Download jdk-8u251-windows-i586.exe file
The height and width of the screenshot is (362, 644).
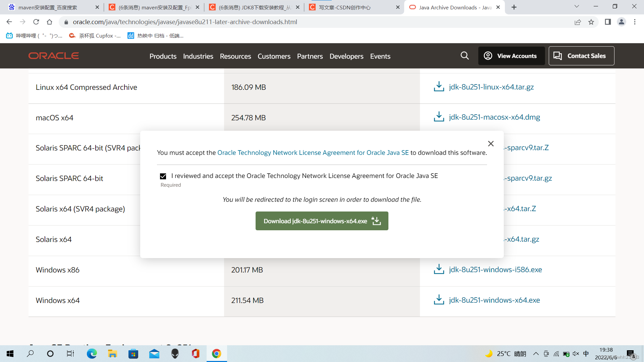pos(495,269)
